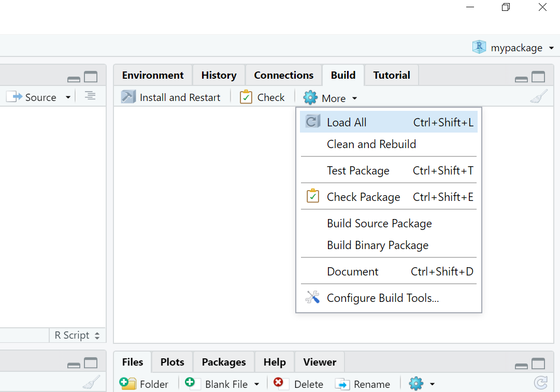Screen dimensions: 560x392
Task: Refresh the Files pane listing
Action: tap(540, 383)
